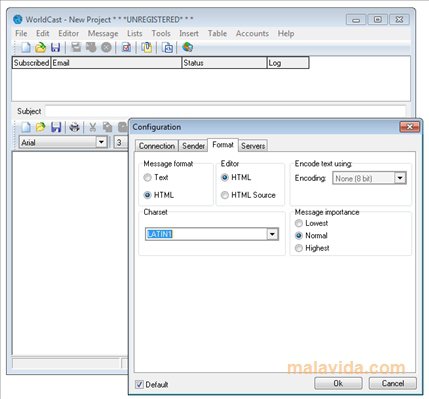Click the Status column header
This screenshot has width=429, height=399.
(225, 63)
